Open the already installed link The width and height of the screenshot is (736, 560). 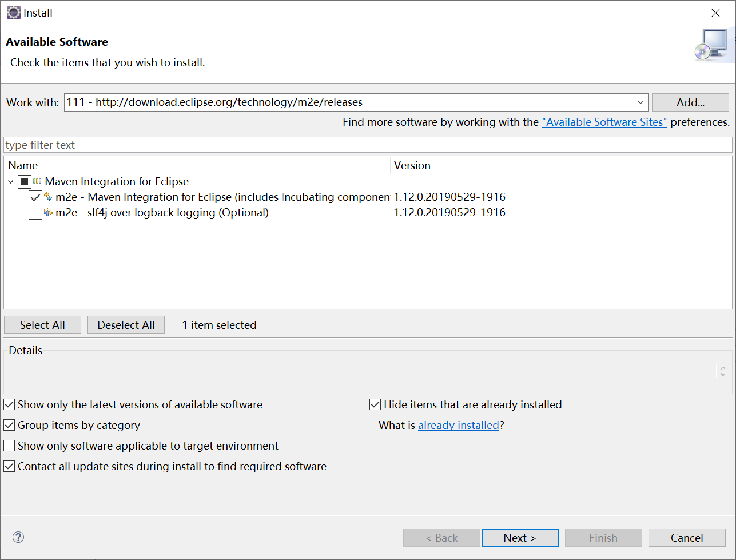pyautogui.click(x=459, y=425)
